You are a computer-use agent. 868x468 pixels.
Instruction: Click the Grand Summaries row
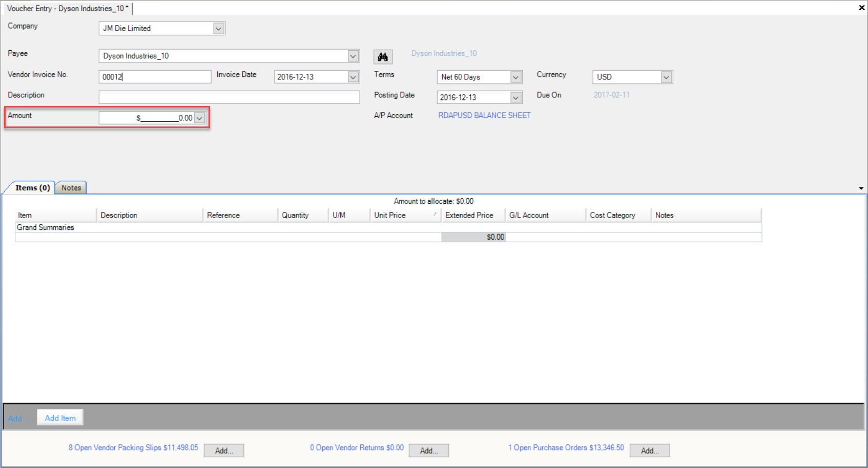pos(388,227)
